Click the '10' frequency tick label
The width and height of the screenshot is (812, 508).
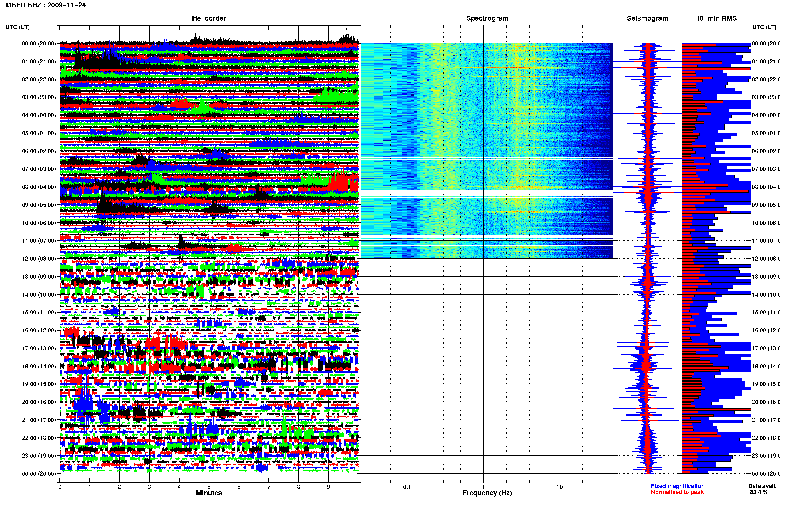560,487
